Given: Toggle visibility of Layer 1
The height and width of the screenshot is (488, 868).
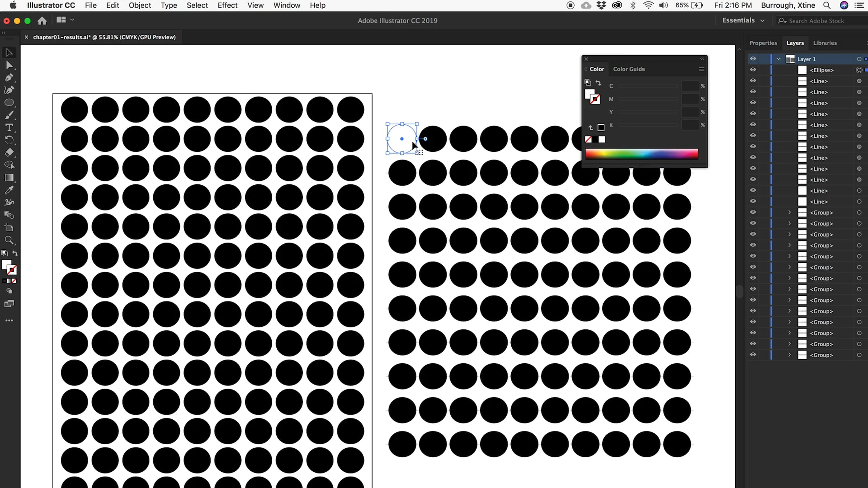Looking at the screenshot, I should point(753,59).
